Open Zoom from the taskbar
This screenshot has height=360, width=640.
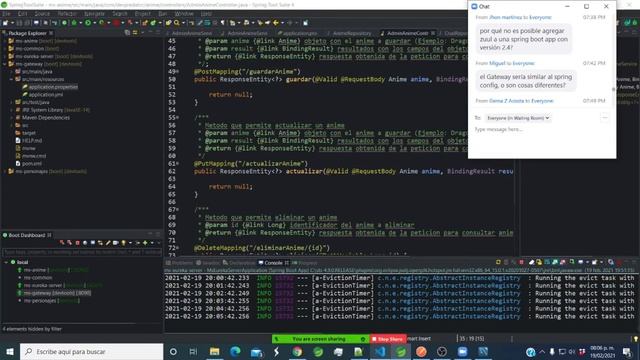pos(462,351)
